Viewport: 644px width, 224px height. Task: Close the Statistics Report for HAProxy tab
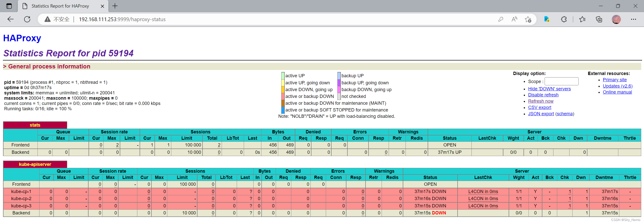102,6
